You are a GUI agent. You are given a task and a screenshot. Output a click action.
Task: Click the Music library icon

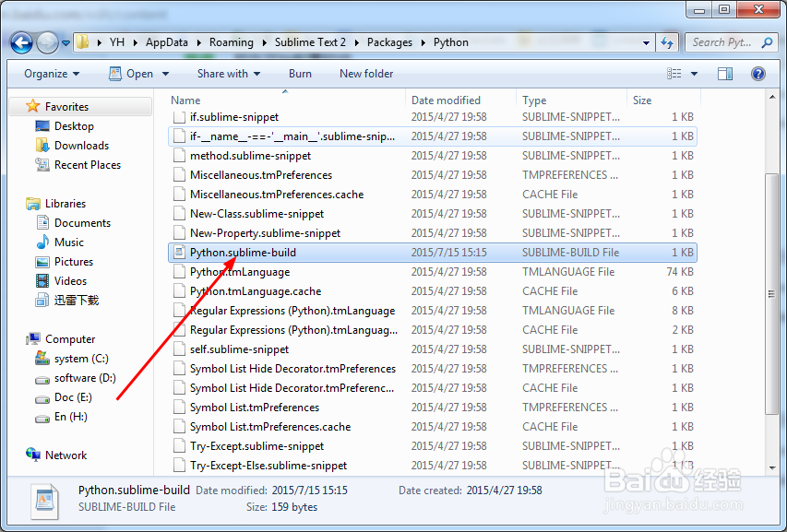[x=42, y=242]
